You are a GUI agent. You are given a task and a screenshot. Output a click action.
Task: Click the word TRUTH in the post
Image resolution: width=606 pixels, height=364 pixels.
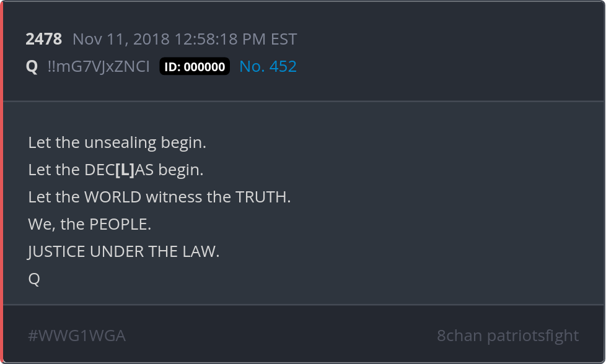(x=261, y=197)
